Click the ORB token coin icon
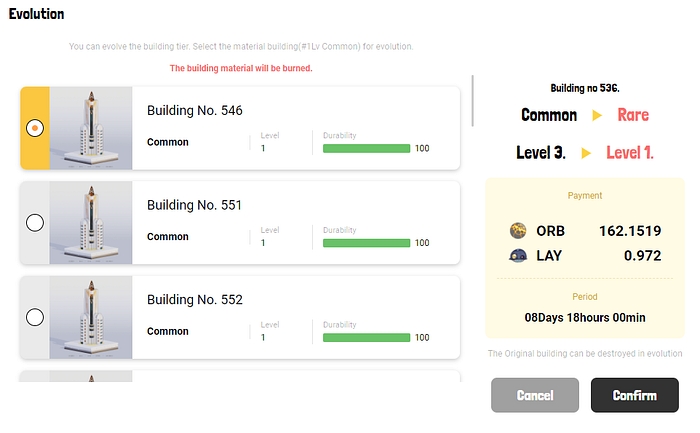 pos(517,231)
